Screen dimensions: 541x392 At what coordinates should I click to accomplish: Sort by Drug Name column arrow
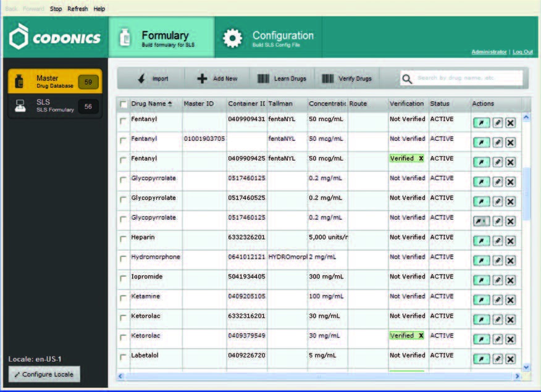(x=170, y=104)
